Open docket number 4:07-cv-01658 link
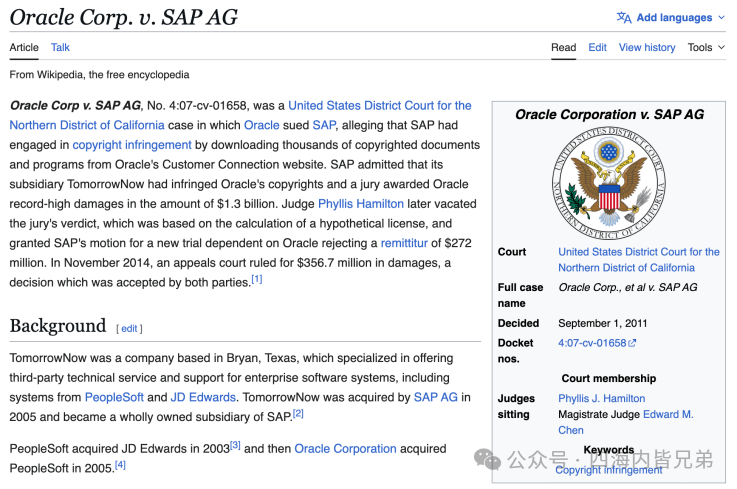The width and height of the screenshot is (737, 489). 592,343
